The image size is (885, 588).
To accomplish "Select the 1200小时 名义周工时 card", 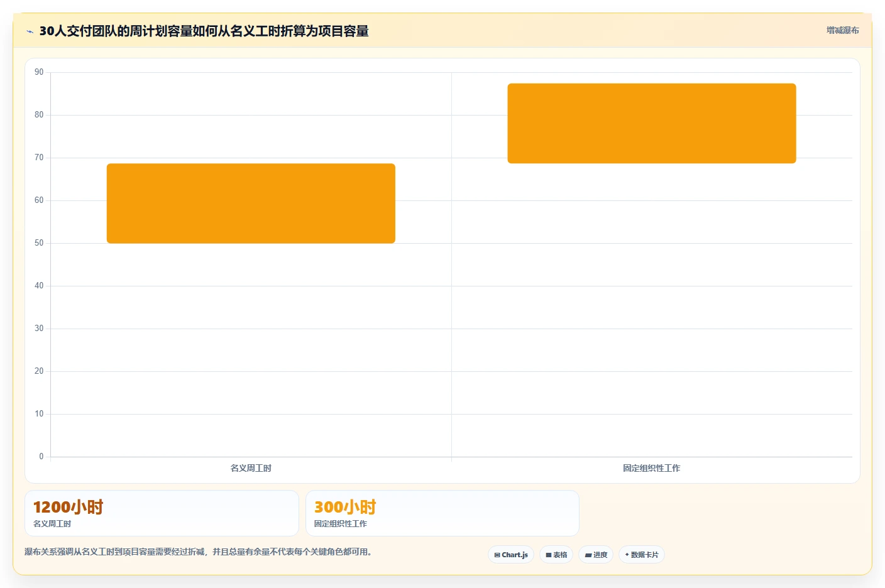I will (162, 513).
